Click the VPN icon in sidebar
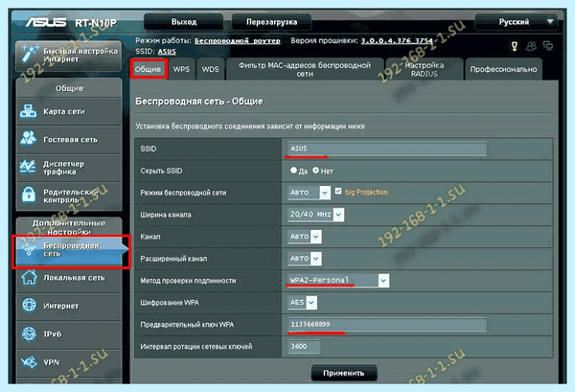The height and width of the screenshot is (392, 575). (x=29, y=362)
